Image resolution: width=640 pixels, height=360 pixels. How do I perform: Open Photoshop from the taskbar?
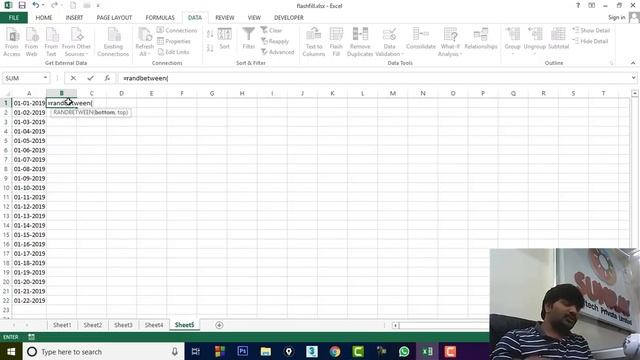(242, 351)
